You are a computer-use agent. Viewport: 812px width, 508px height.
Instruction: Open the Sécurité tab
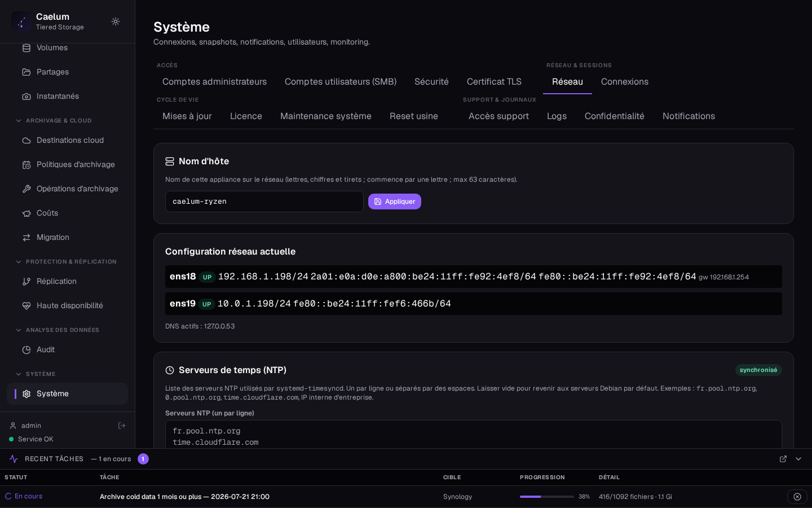coord(431,82)
